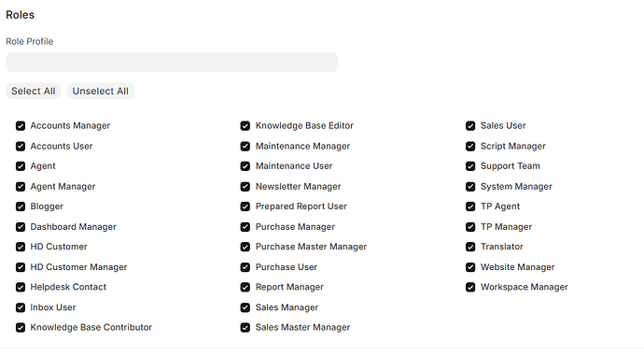Toggle the Sales User checkbox

point(470,126)
